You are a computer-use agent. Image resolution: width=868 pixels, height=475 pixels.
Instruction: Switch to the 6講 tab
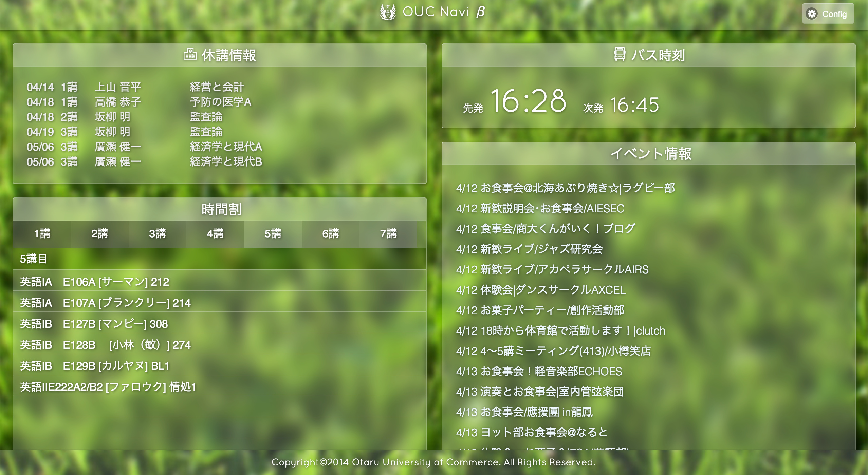pyautogui.click(x=331, y=234)
